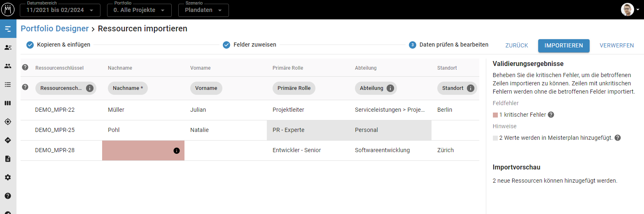Click Portfolio Designer breadcrumb link
This screenshot has width=644, height=214.
(55, 29)
